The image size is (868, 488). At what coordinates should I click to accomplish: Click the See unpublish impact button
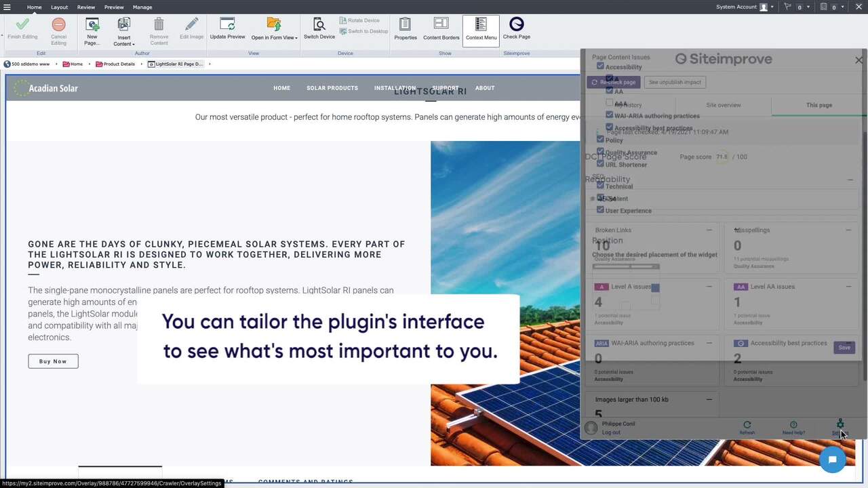coord(675,82)
